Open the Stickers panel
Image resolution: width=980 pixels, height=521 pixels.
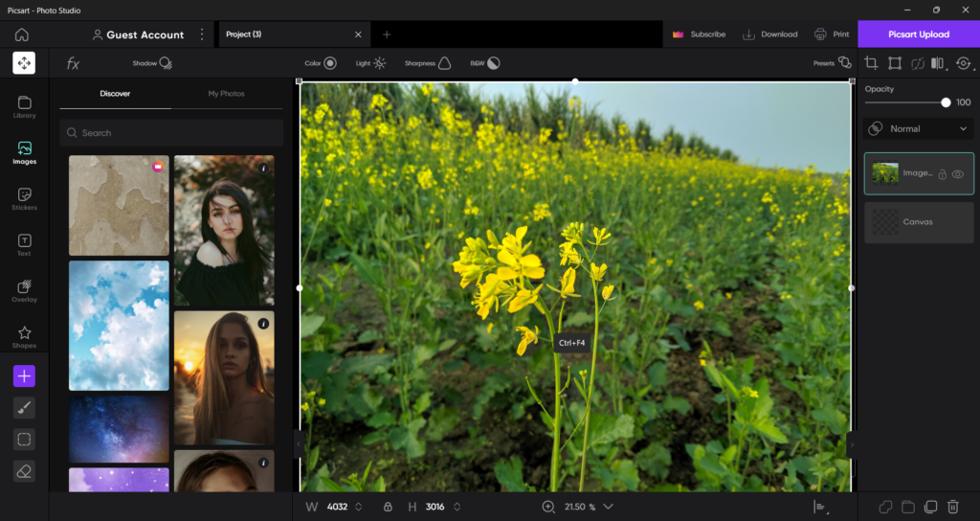(24, 198)
